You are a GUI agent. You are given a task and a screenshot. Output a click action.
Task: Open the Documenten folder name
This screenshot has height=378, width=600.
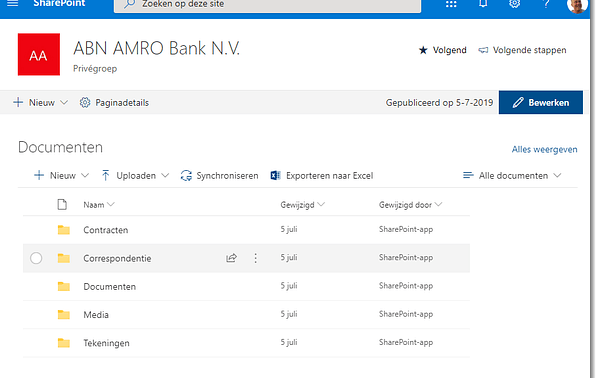click(x=109, y=287)
